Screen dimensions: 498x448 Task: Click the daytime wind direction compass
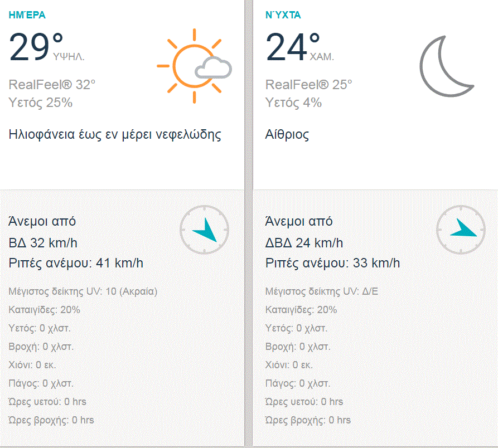pos(204,230)
